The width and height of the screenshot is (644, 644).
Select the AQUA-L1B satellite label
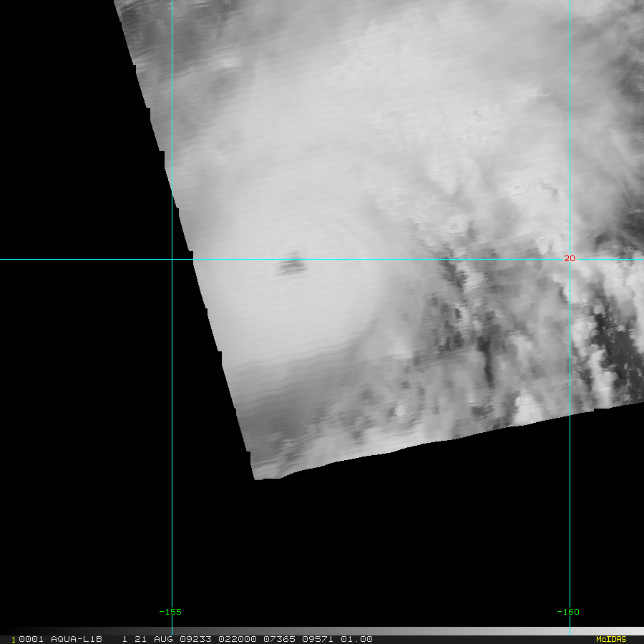[77, 639]
